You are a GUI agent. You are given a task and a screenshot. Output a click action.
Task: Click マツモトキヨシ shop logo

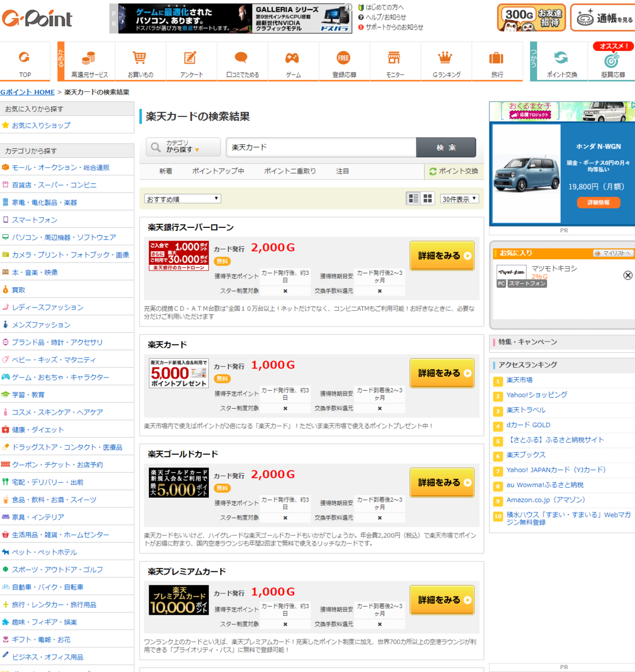coord(511,272)
